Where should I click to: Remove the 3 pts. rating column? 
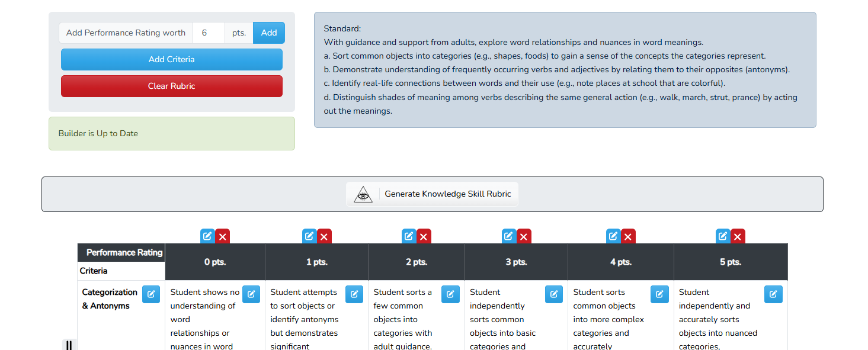point(524,236)
